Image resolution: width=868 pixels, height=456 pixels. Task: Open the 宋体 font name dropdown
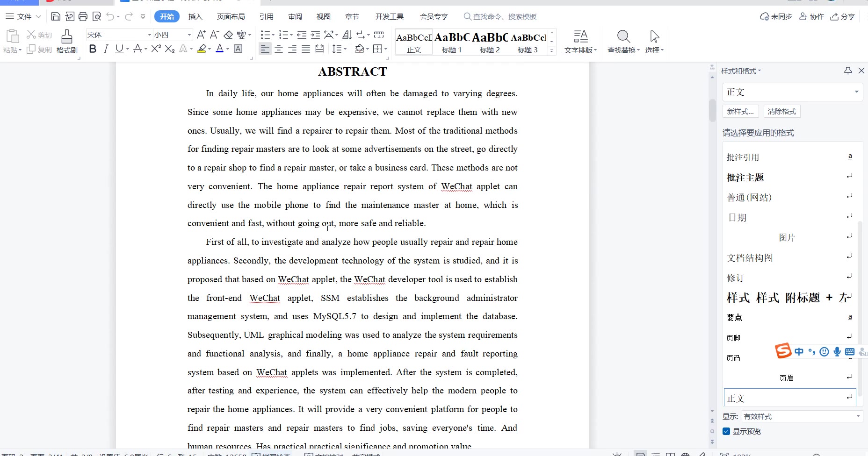pyautogui.click(x=149, y=35)
